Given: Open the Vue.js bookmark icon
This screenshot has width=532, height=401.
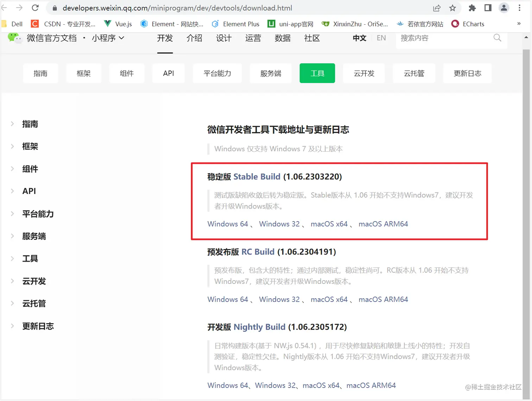Looking at the screenshot, I should tap(108, 24).
